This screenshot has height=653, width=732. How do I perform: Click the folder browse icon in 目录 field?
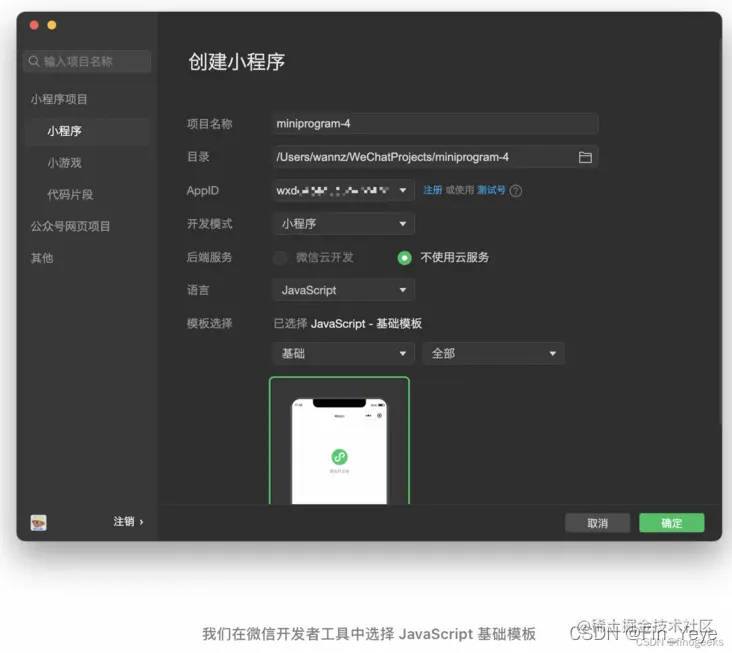[x=585, y=157]
